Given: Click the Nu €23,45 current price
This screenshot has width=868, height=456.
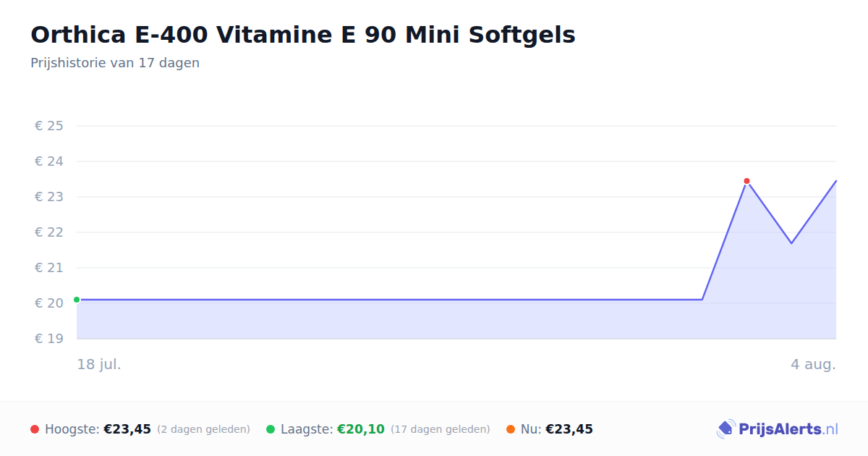Looking at the screenshot, I should pos(569,429).
